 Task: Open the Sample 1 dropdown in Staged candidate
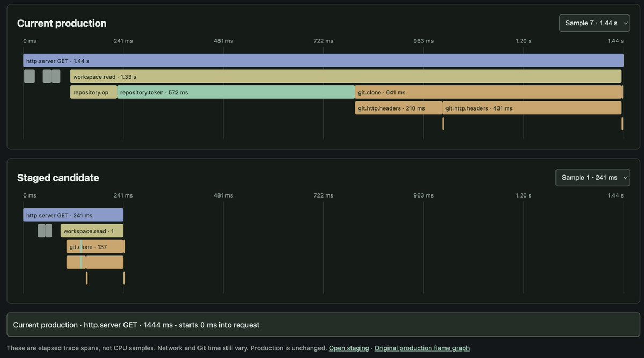point(592,178)
